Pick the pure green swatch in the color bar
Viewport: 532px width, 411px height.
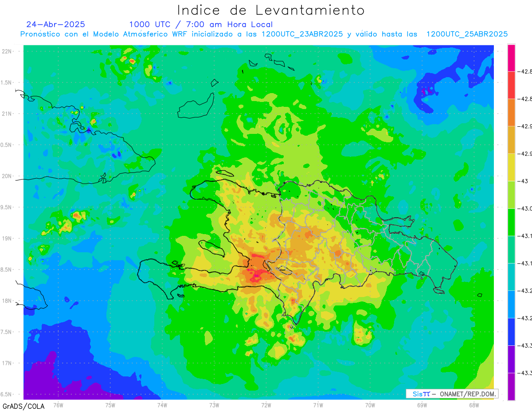point(511,222)
